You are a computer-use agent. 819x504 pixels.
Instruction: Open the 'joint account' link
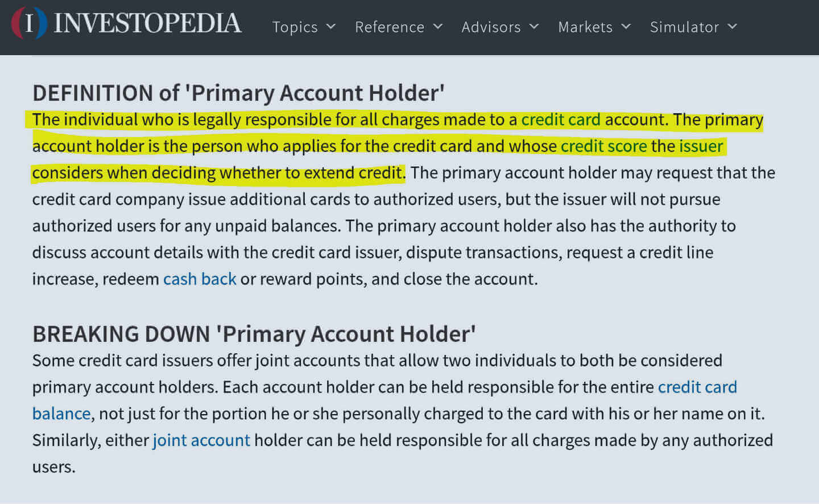(201, 440)
